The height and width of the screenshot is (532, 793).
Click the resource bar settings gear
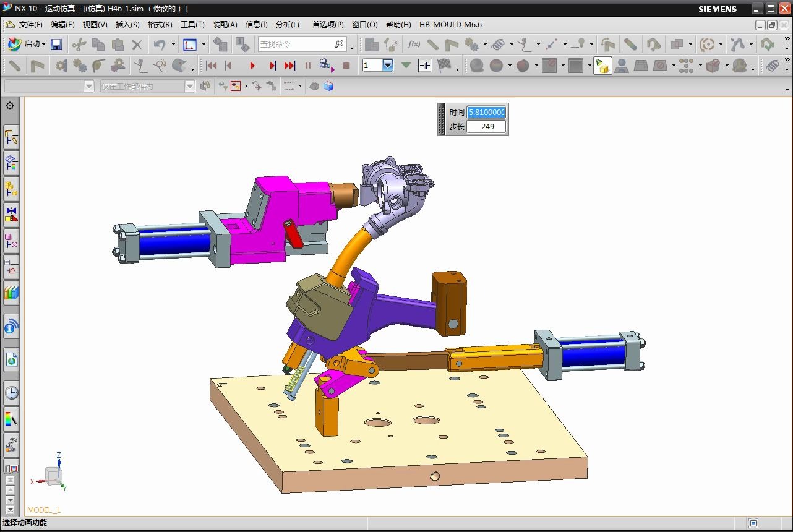tap(10, 106)
